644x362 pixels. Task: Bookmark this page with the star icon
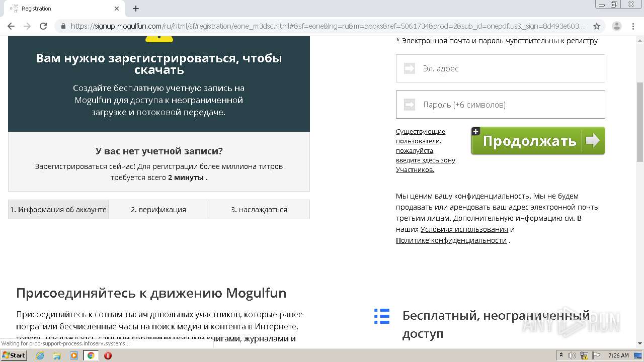click(x=597, y=26)
